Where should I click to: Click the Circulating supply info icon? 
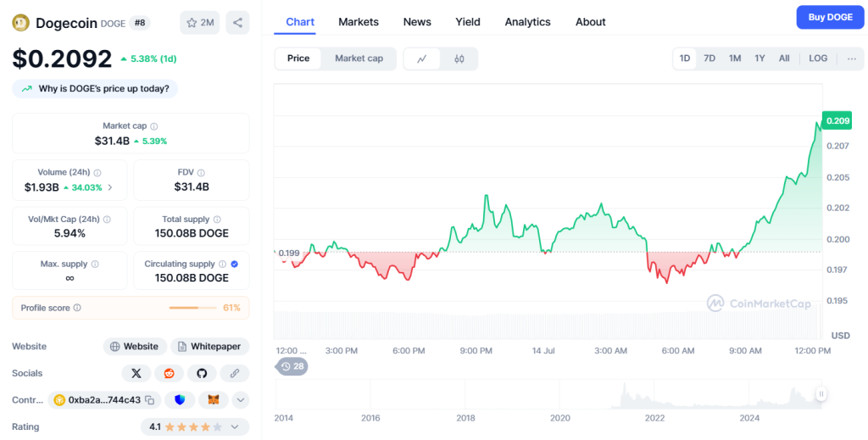[223, 264]
